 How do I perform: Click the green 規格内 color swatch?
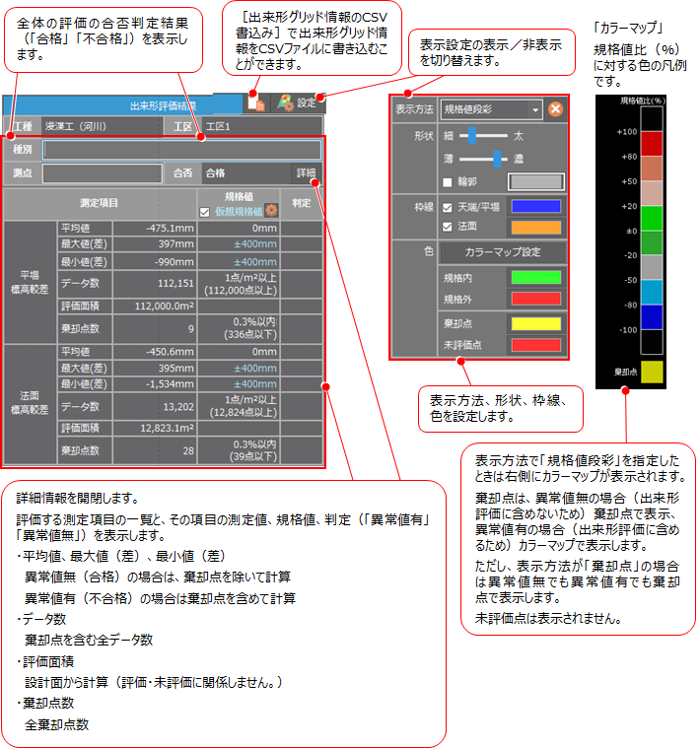[x=535, y=277]
